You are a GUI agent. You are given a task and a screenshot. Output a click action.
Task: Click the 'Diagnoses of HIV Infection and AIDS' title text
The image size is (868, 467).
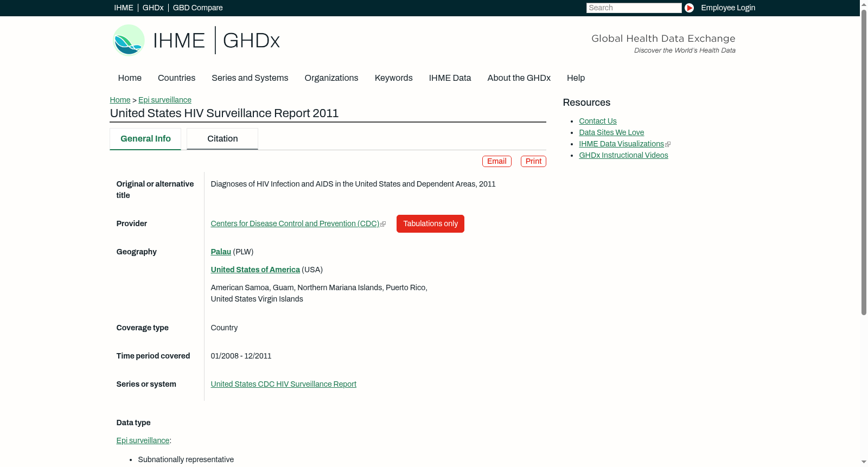tap(353, 184)
